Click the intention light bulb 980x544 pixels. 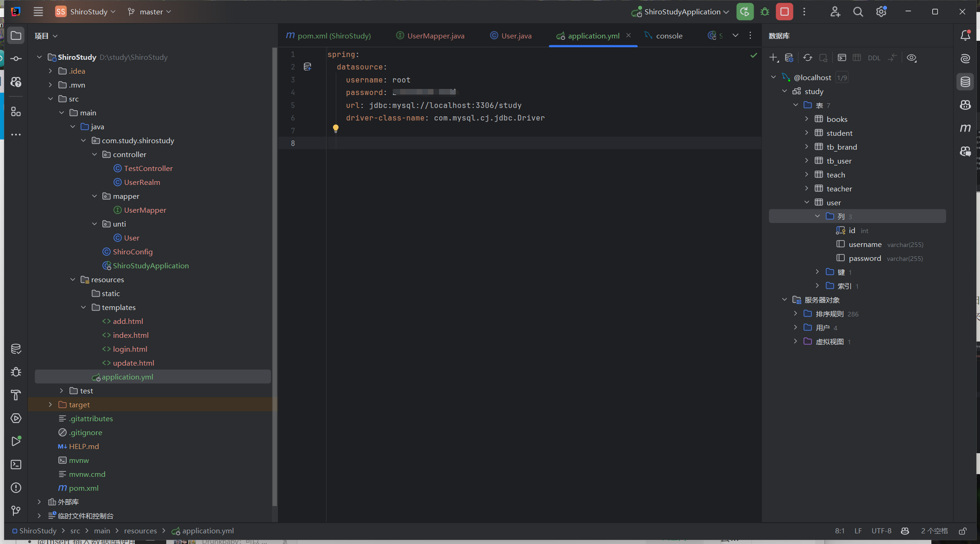click(x=336, y=128)
